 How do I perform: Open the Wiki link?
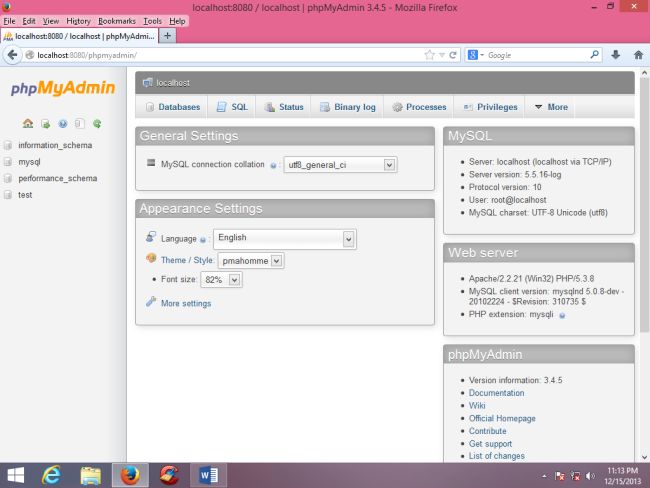tap(477, 405)
